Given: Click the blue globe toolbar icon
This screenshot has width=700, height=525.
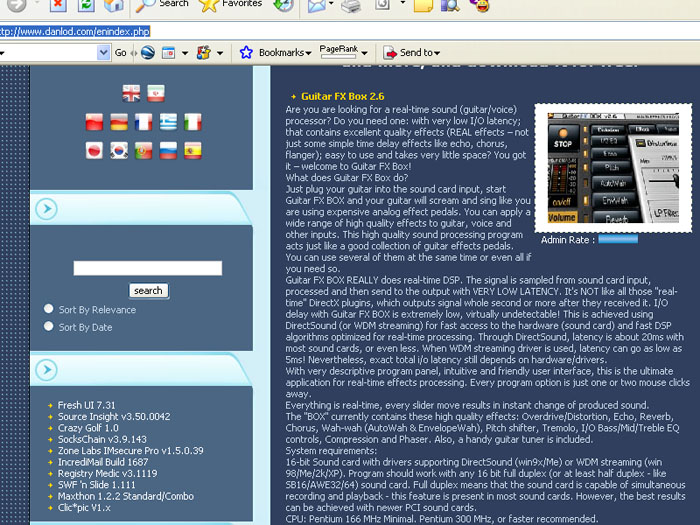Looking at the screenshot, I should 148,53.
